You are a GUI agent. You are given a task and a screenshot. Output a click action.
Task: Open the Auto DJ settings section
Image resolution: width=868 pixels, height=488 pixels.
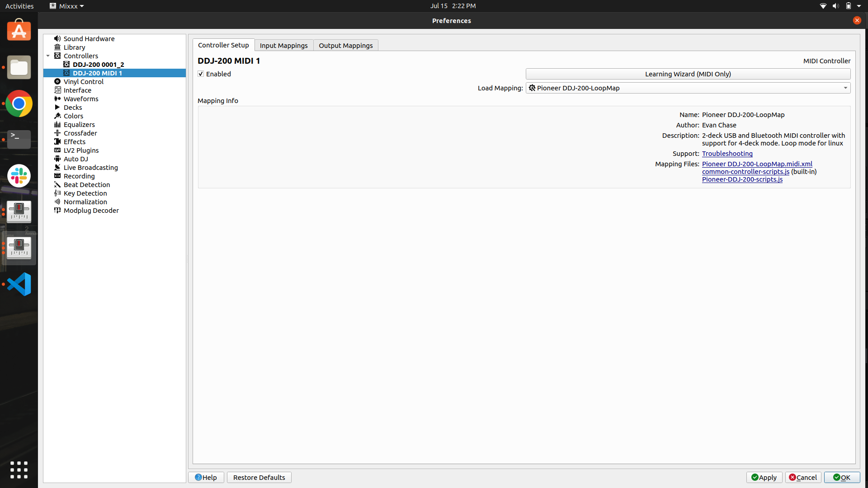tap(75, 159)
